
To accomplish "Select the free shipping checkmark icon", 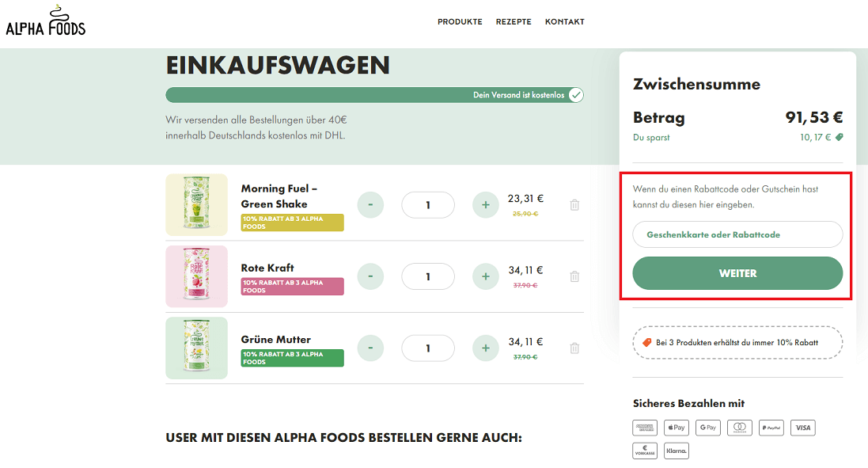I will click(576, 95).
